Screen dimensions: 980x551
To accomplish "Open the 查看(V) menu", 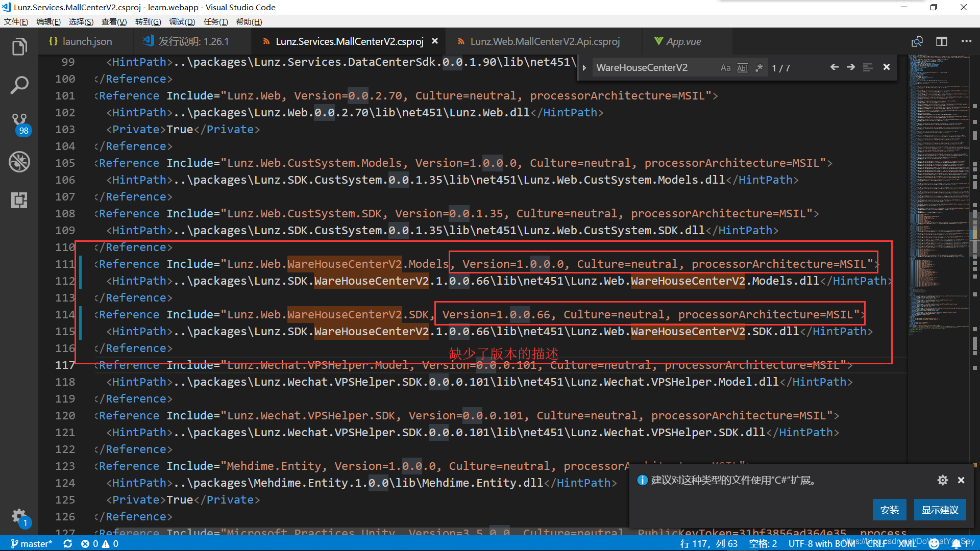I will [114, 22].
